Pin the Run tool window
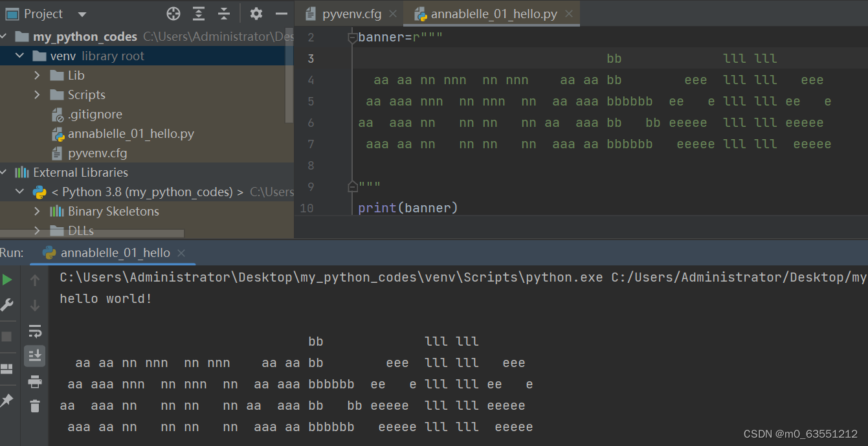Screen dimensions: 868x446 [9, 400]
